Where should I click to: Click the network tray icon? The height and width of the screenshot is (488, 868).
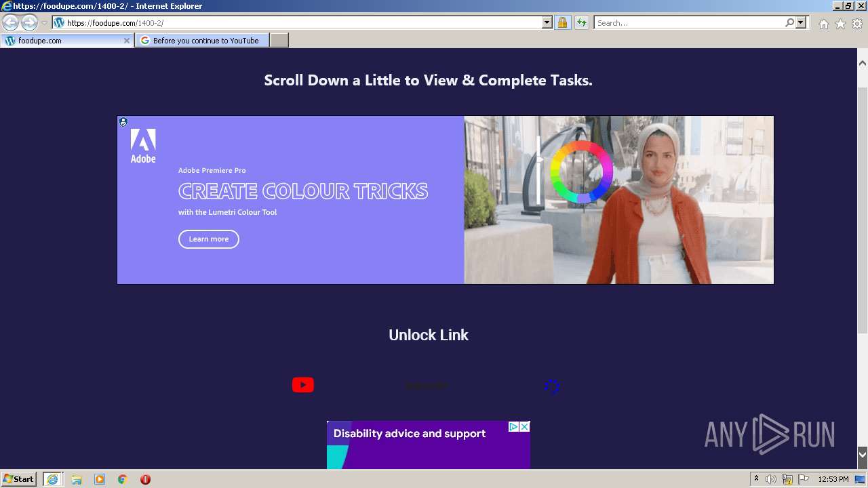pos(787,479)
